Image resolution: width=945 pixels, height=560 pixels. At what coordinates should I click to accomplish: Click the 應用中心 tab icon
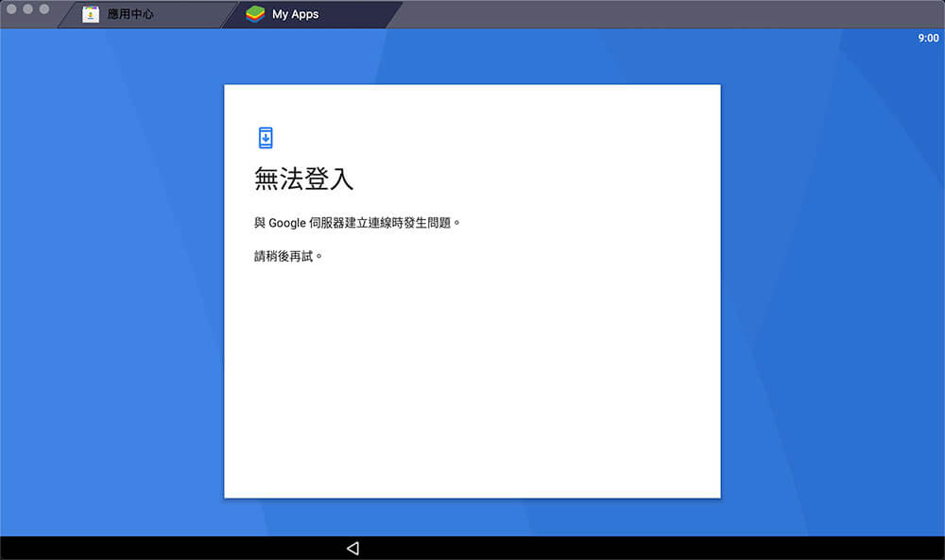[x=91, y=14]
